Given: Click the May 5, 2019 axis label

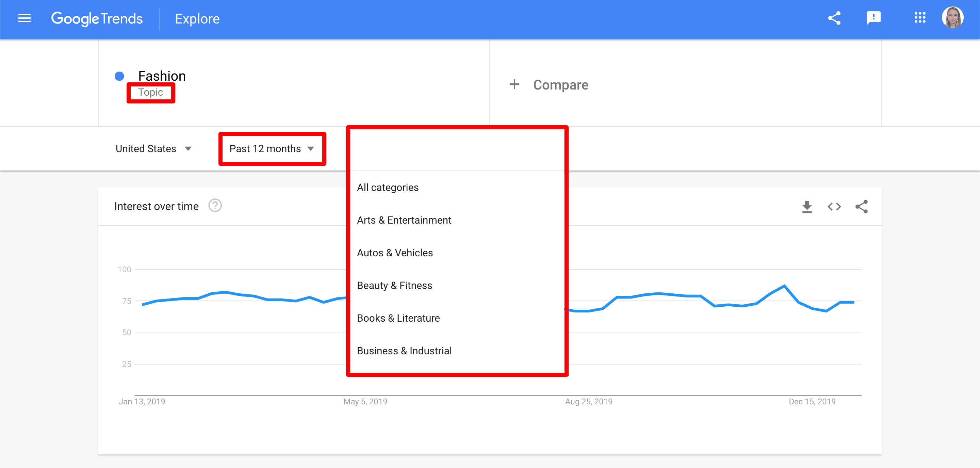Looking at the screenshot, I should (365, 401).
